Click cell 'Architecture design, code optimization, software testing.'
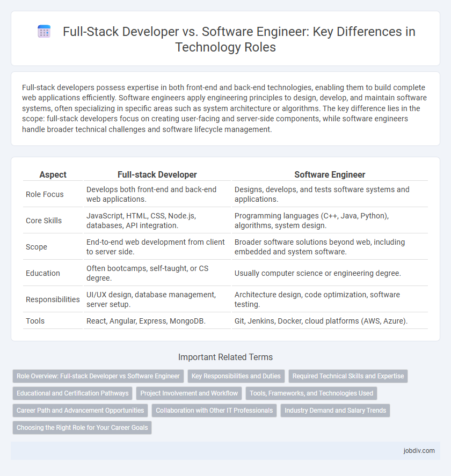 coord(330,299)
